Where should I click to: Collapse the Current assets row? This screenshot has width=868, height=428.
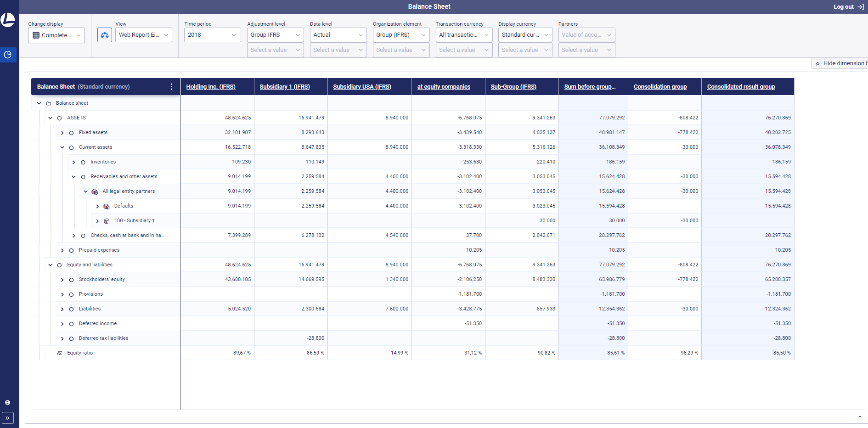(62, 147)
